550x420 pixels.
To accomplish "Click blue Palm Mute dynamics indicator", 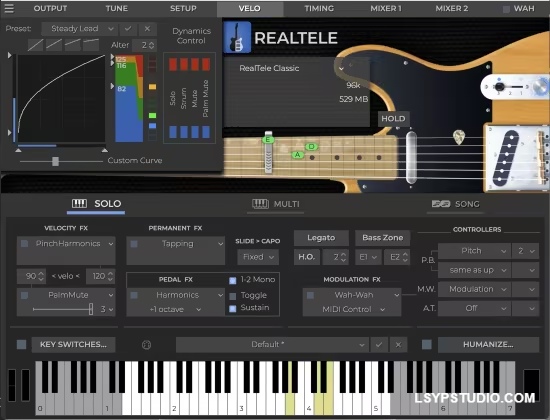I will (206, 132).
